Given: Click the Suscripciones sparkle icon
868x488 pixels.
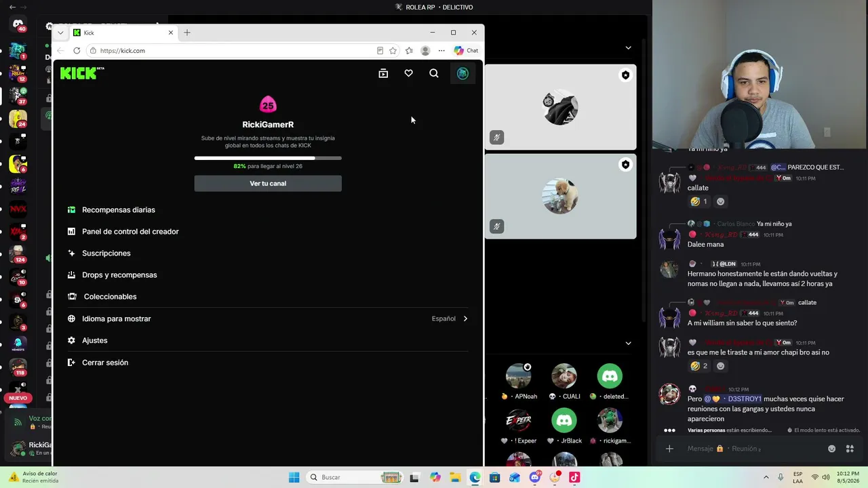Looking at the screenshot, I should click(71, 253).
